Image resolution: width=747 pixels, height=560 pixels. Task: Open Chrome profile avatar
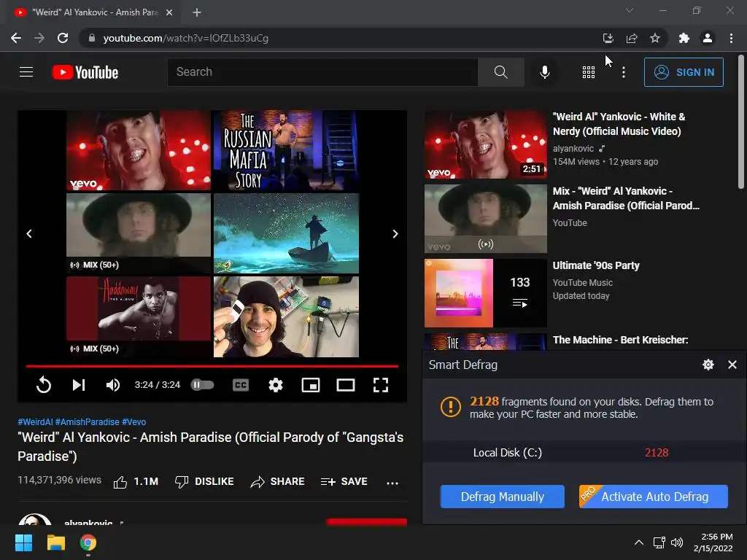(x=708, y=38)
